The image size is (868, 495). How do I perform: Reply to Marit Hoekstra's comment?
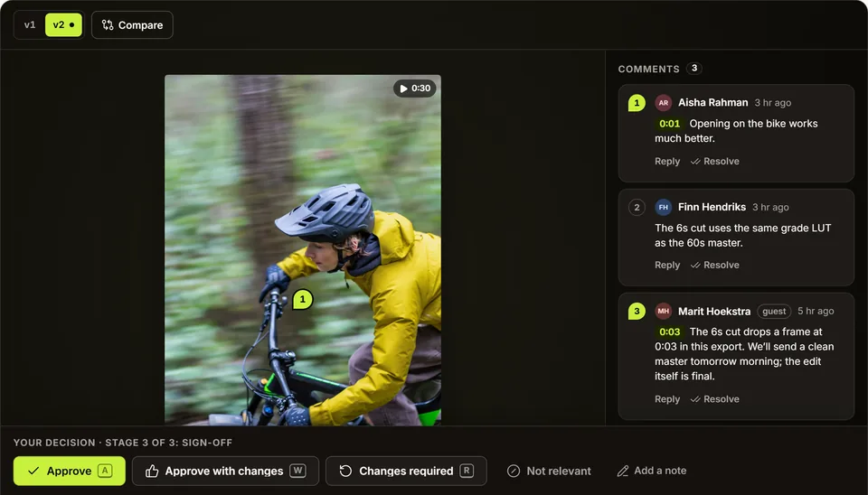tap(667, 399)
